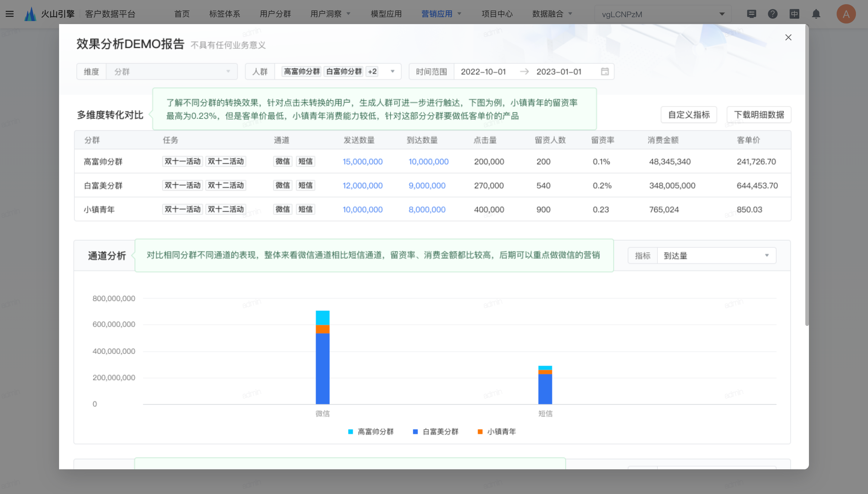Toggle 白富美分群 legend series
Screen dimensions: 868x494
point(436,432)
